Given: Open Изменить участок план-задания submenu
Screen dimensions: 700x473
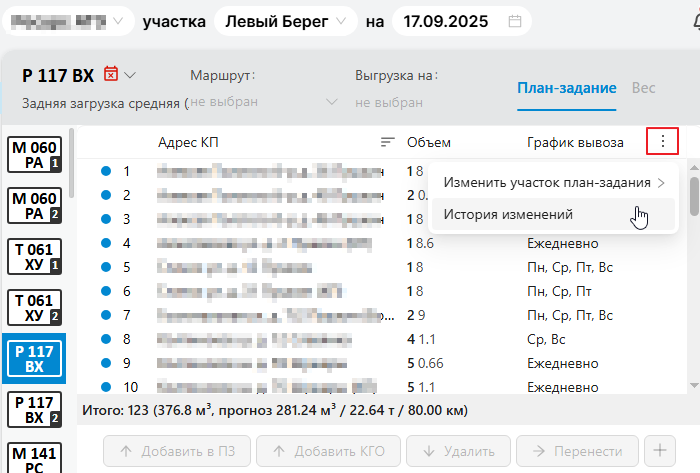Looking at the screenshot, I should point(554,183).
